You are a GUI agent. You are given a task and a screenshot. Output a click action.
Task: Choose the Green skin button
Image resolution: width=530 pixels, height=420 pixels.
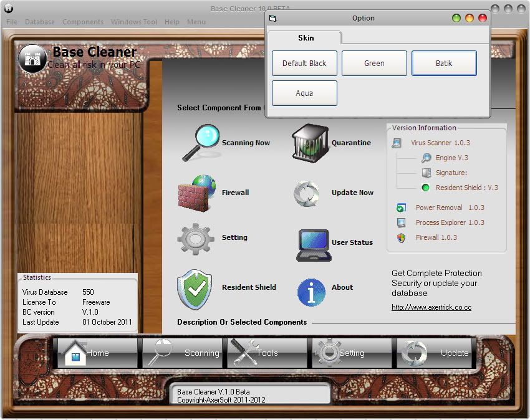point(374,64)
